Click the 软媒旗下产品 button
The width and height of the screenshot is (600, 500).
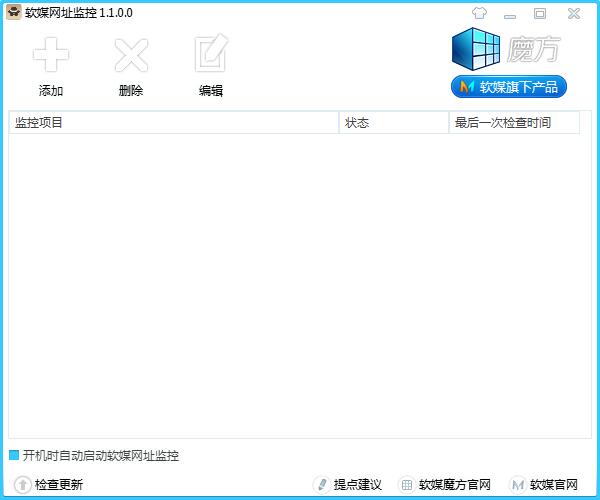coord(509,87)
